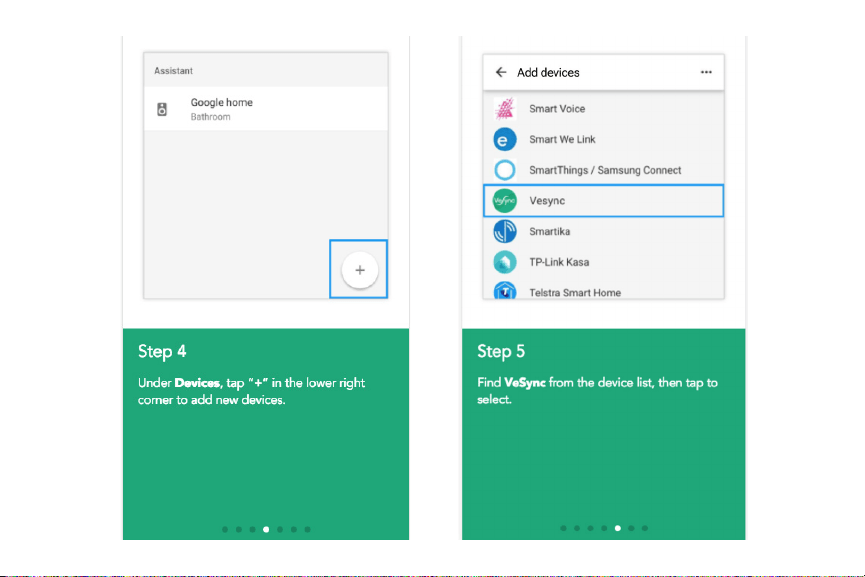Click the green VeSync logo icon
865x577 pixels.
click(x=505, y=201)
